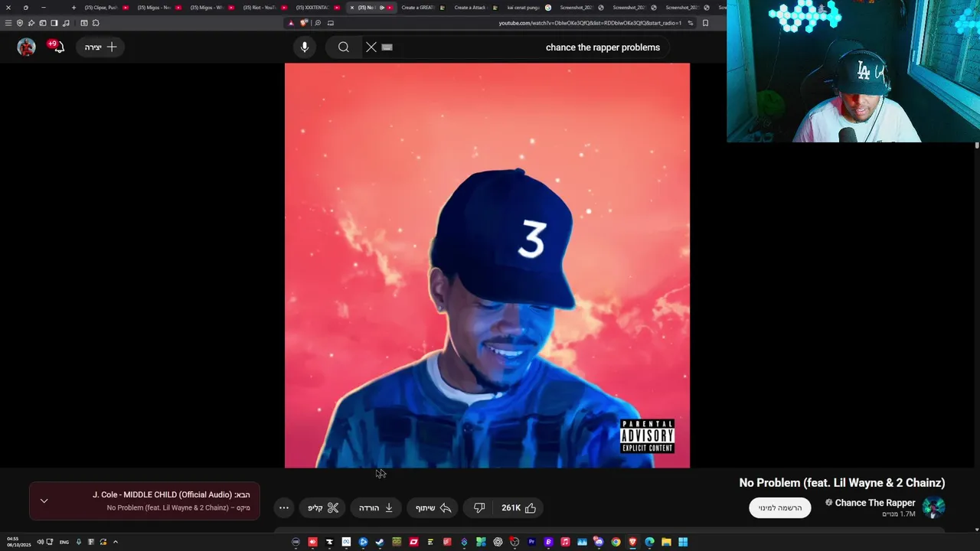Toggle the browser sidebar panel icon
Screen dimensions: 980x551
[x=54, y=23]
